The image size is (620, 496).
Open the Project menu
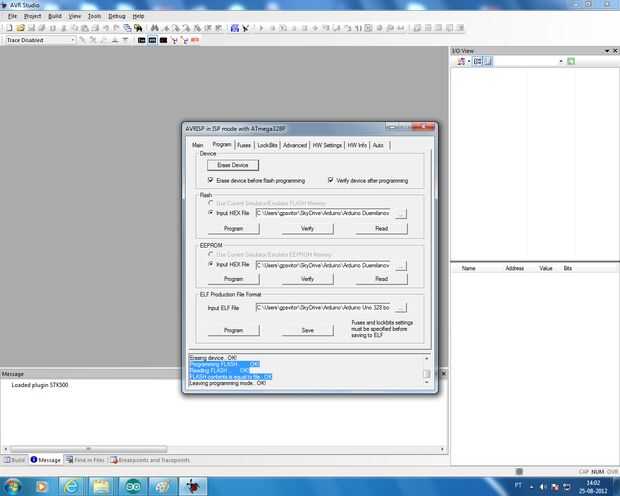(x=32, y=16)
